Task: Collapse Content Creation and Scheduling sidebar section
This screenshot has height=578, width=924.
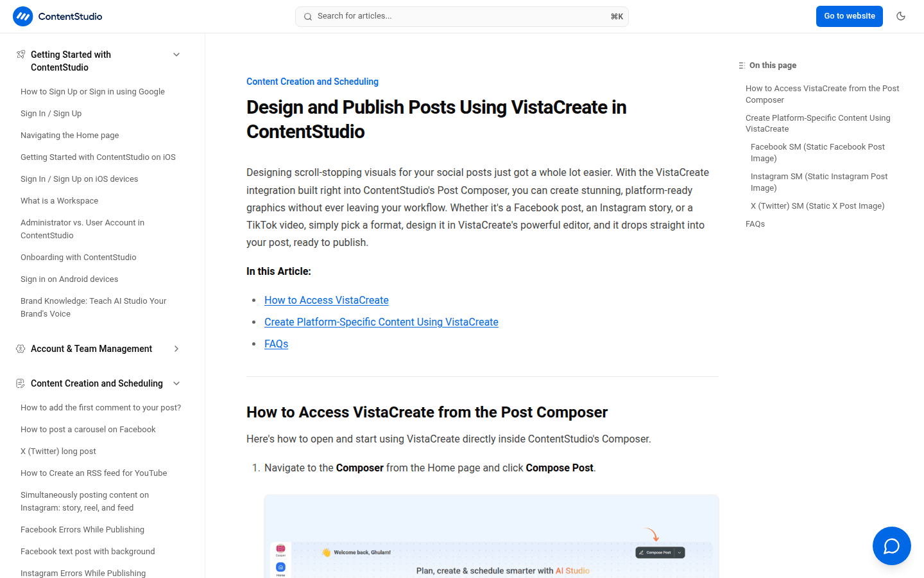Action: (x=176, y=383)
